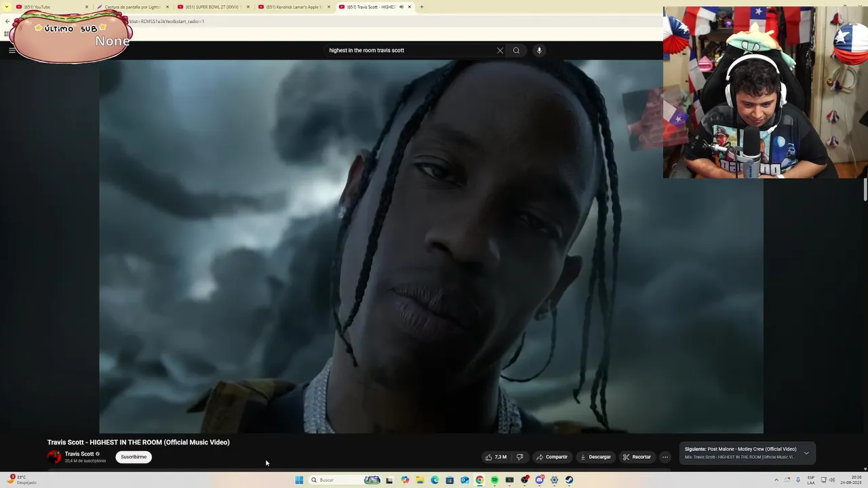
Task: Open Outlook from the taskbar
Action: click(x=465, y=480)
